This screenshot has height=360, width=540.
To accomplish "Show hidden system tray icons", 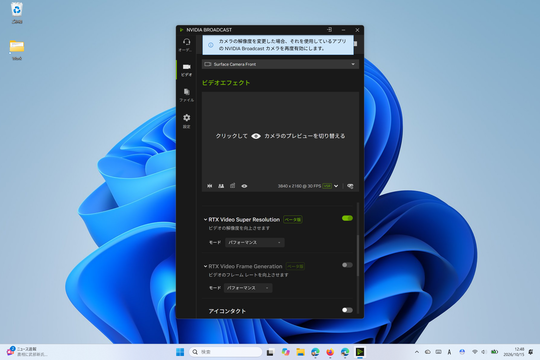I will (x=417, y=352).
